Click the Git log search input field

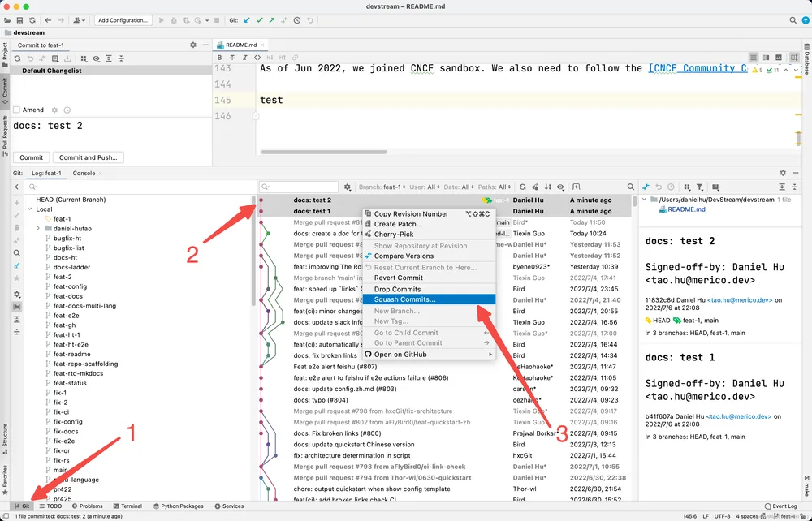[x=300, y=187]
